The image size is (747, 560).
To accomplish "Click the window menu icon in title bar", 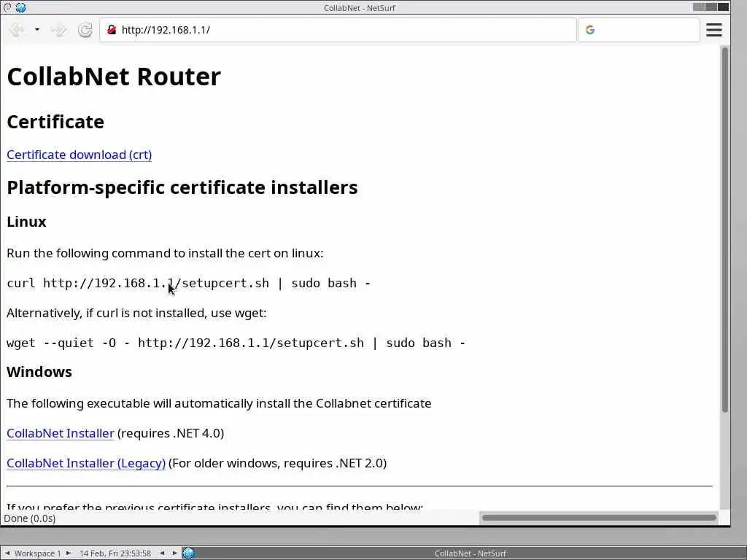I will pos(7,7).
